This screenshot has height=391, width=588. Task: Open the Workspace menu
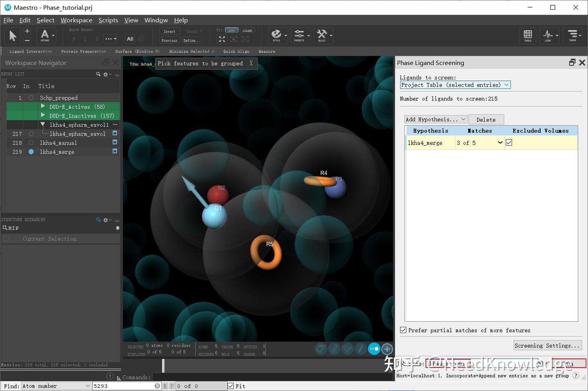pyautogui.click(x=76, y=20)
